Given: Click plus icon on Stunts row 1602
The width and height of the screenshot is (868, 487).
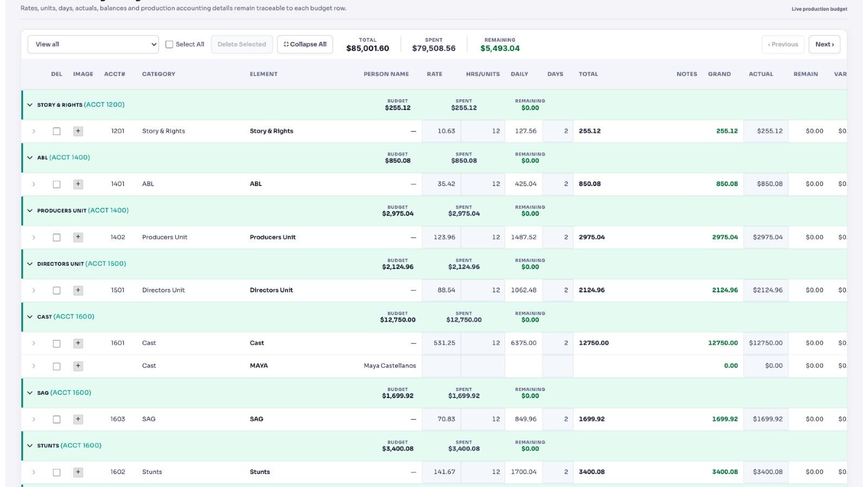Looking at the screenshot, I should pyautogui.click(x=78, y=472).
